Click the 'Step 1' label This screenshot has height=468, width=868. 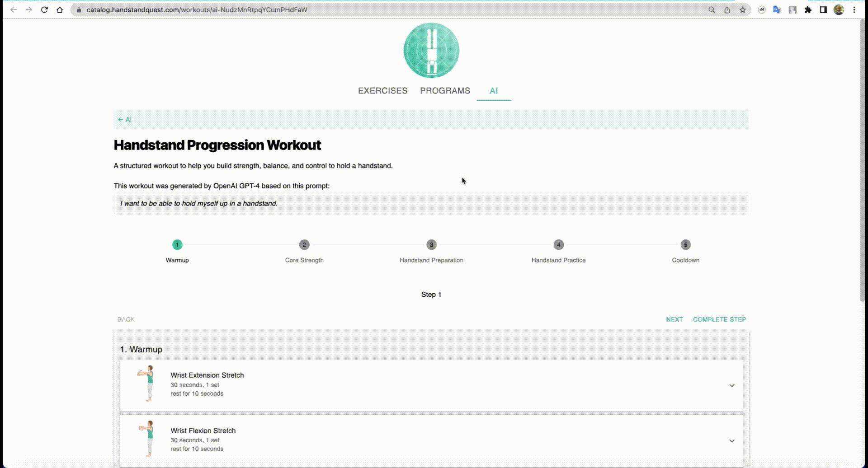[431, 295]
